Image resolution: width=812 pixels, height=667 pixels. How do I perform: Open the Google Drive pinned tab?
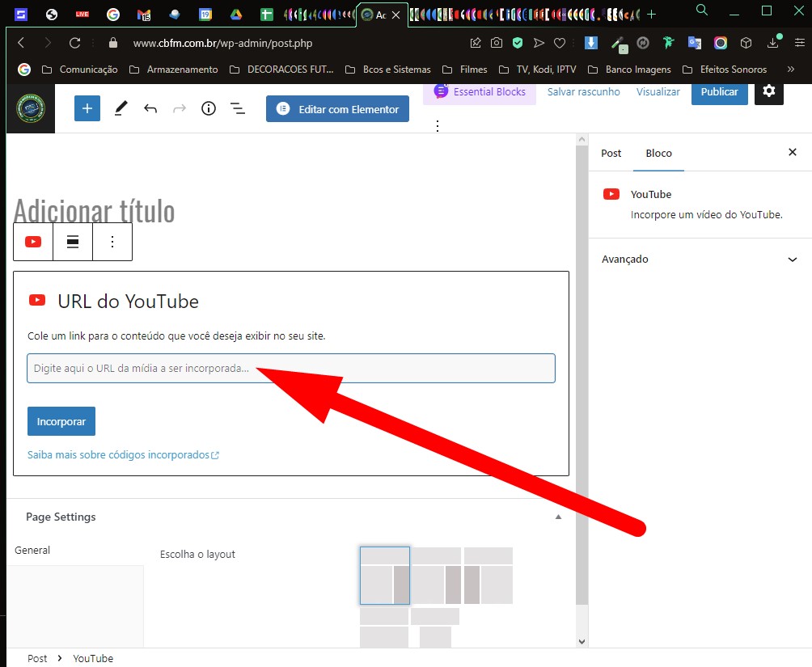(236, 15)
